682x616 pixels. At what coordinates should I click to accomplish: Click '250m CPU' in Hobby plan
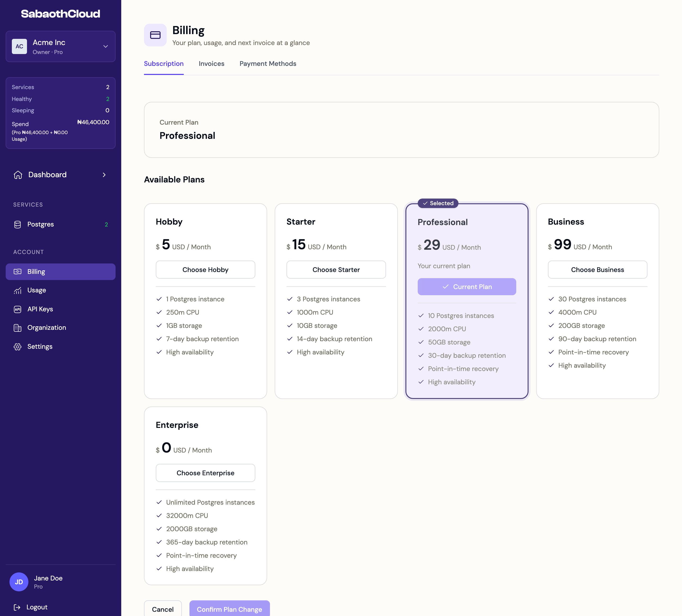[x=183, y=312]
